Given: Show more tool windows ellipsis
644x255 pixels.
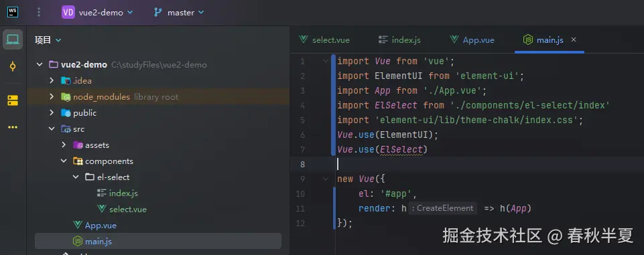Looking at the screenshot, I should [x=13, y=127].
